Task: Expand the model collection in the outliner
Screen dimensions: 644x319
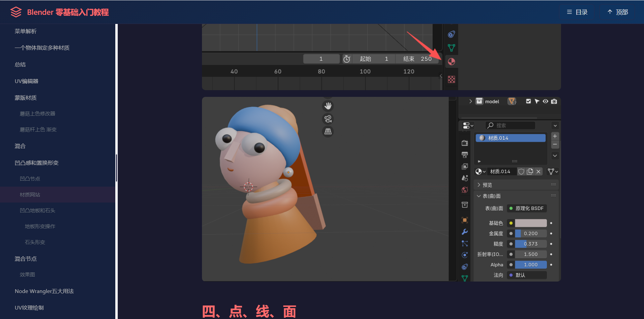Action: coord(471,101)
